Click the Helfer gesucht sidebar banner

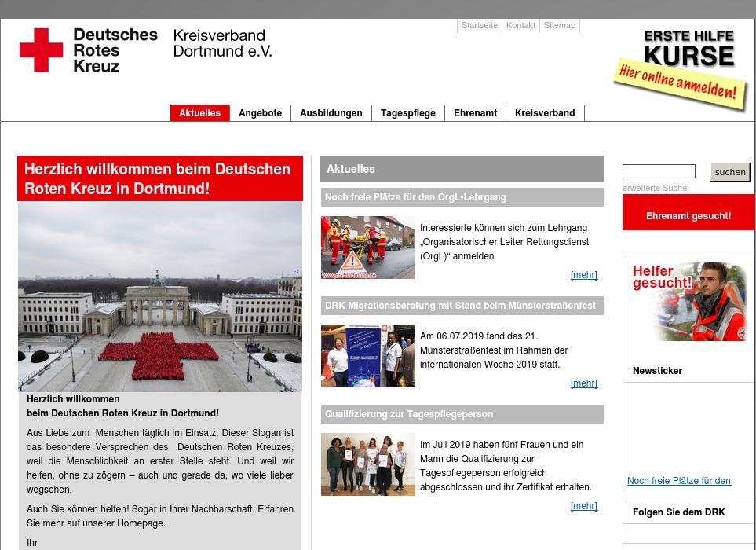click(x=688, y=301)
